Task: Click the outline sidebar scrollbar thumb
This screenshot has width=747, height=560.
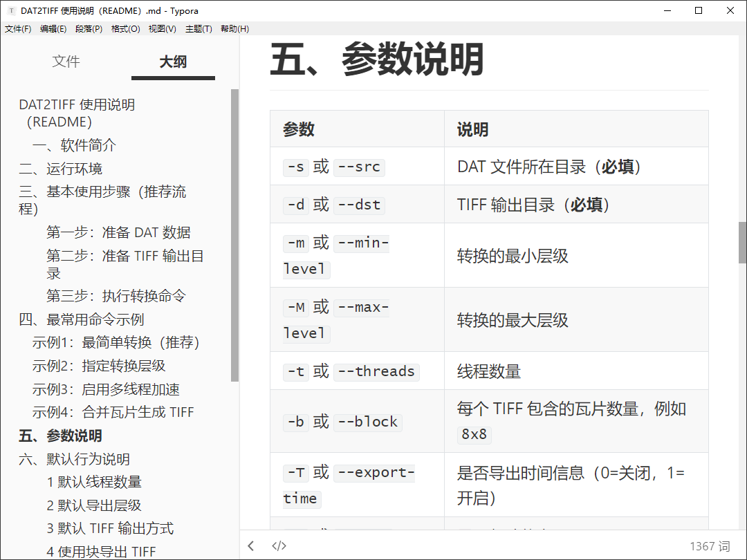Action: pos(234,235)
